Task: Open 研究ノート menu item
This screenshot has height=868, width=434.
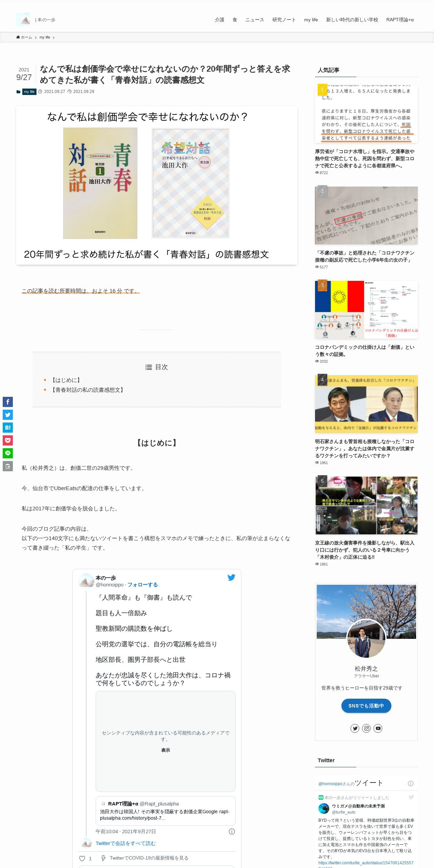Action: click(x=284, y=20)
